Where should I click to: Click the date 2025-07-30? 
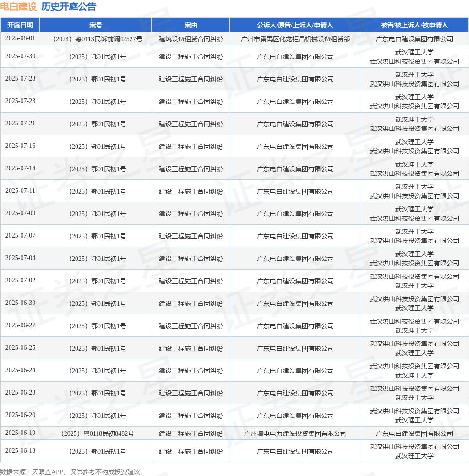click(20, 56)
